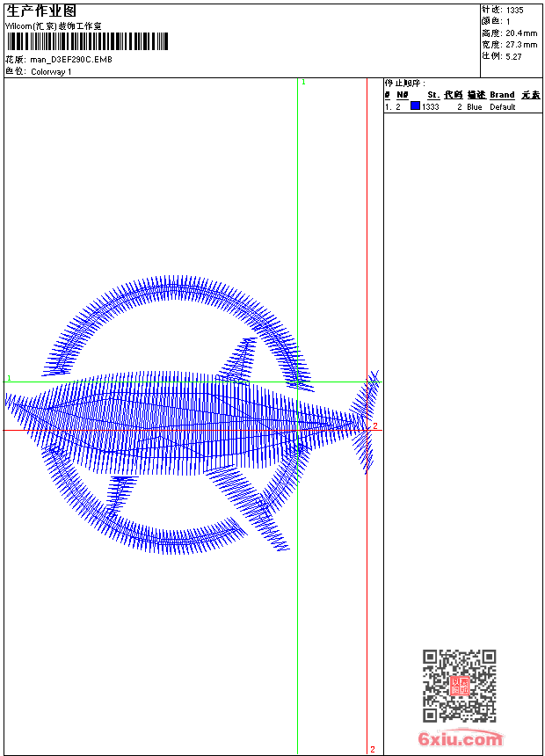The height and width of the screenshot is (756, 545).
Task: Click the title 生产作业图
Action: [x=41, y=11]
